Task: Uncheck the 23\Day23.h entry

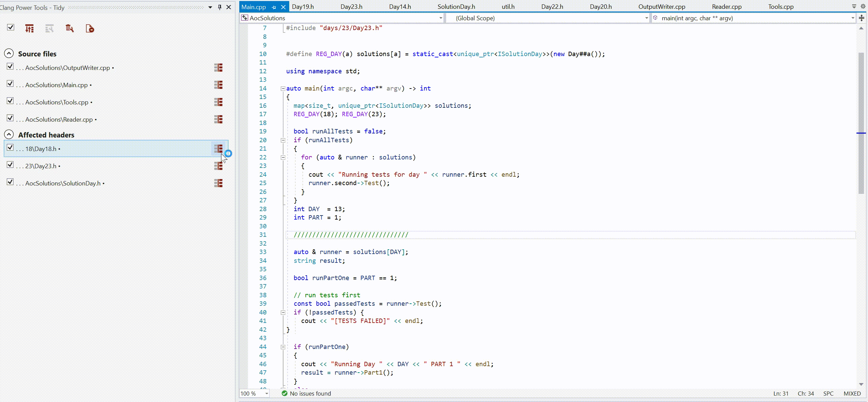Action: tap(10, 165)
